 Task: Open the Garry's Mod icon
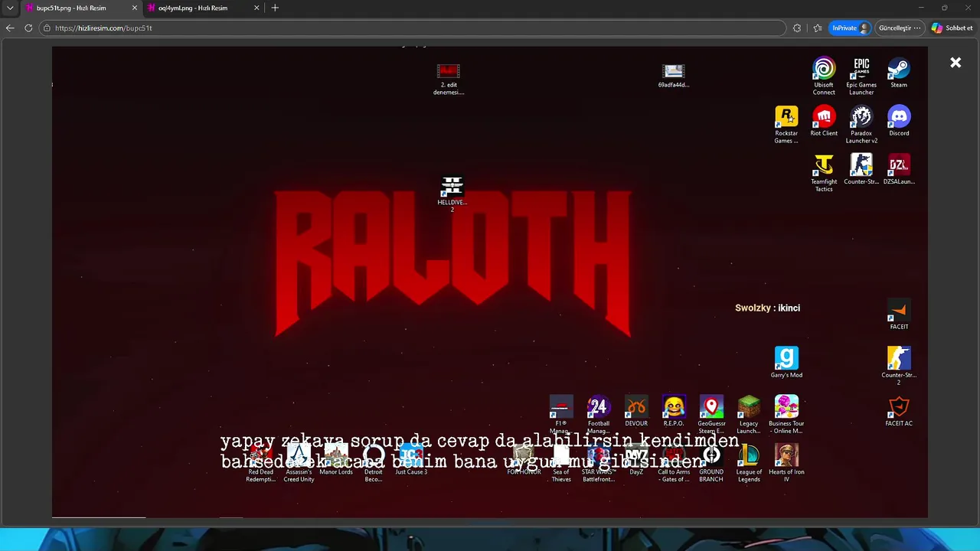pyautogui.click(x=786, y=363)
